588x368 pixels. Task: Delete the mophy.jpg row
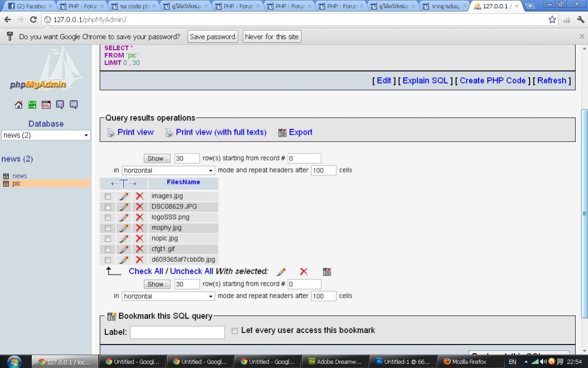coord(140,228)
